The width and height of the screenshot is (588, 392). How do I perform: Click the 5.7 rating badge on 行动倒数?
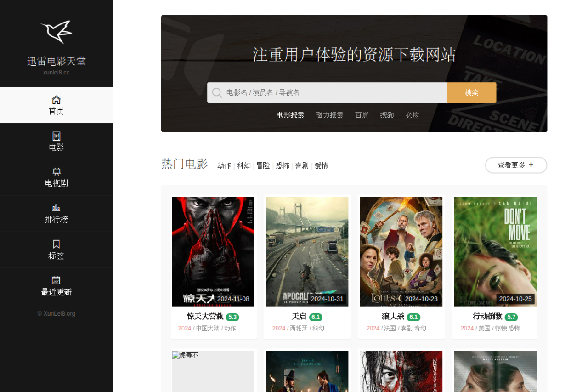coord(511,317)
